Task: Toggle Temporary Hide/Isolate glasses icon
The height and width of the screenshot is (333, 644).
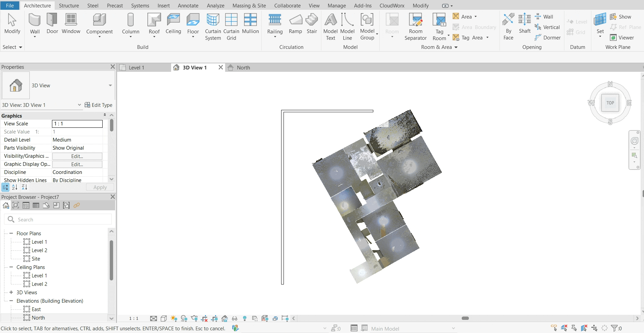Action: (x=235, y=319)
